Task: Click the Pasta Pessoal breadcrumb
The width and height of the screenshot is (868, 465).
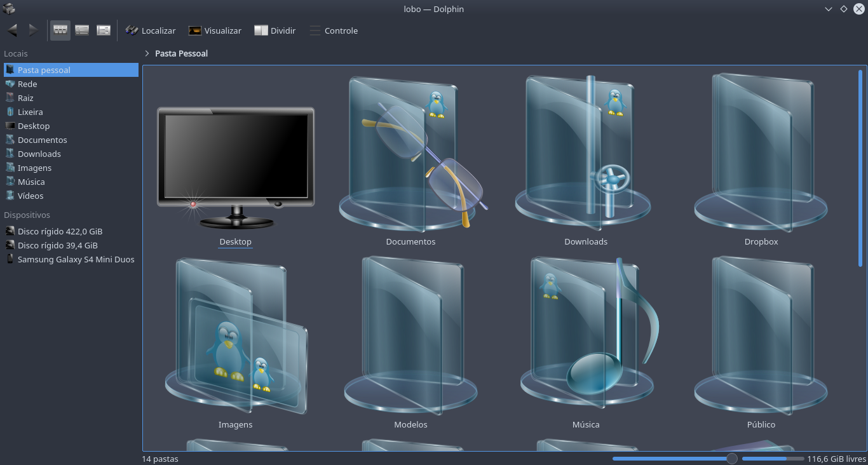Action: click(x=182, y=53)
